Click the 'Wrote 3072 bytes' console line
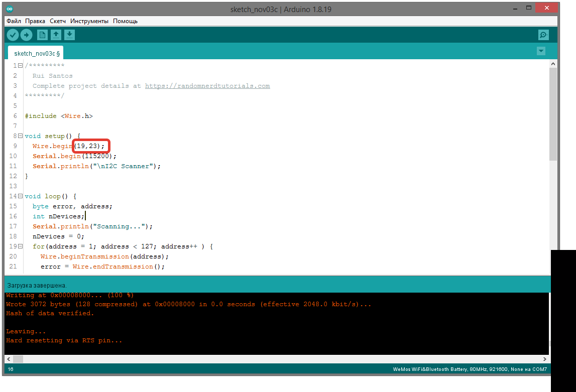 [188, 304]
